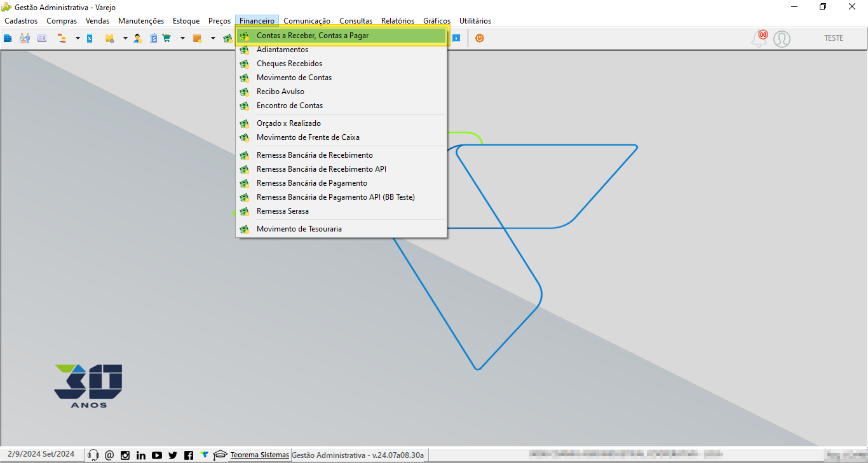Open notifications bell with 00 badge
This screenshot has width=868, height=463.
[759, 38]
